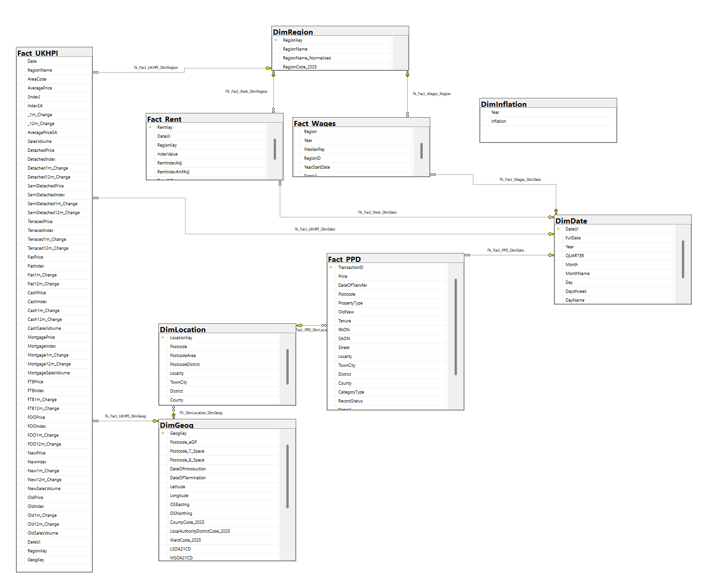
Task: Click the key icon next to RentKey in Fact_Rent
Action: 150,127
